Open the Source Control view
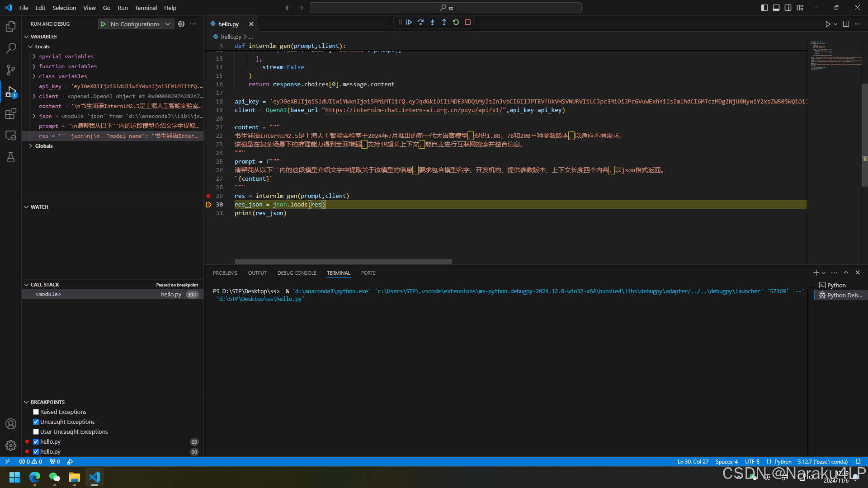The image size is (868, 488). (11, 70)
